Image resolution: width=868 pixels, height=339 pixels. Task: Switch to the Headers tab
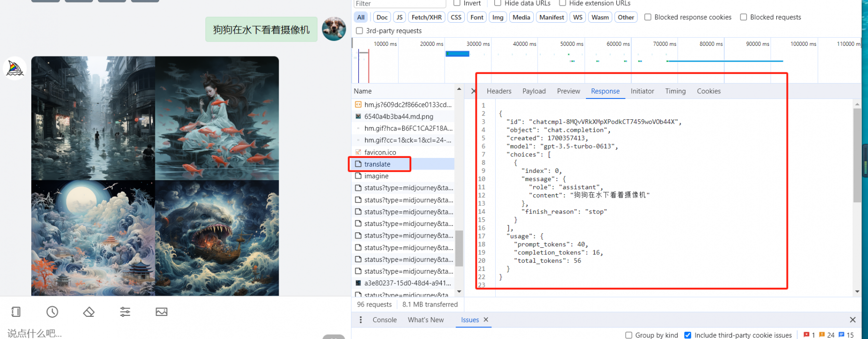tap(499, 91)
